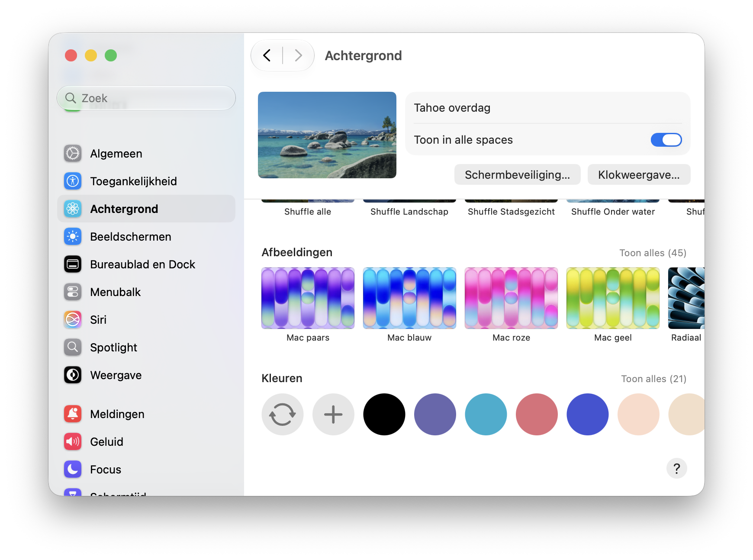Viewport: 753px width, 560px height.
Task: Select Meldingen in the sidebar
Action: tap(146, 414)
